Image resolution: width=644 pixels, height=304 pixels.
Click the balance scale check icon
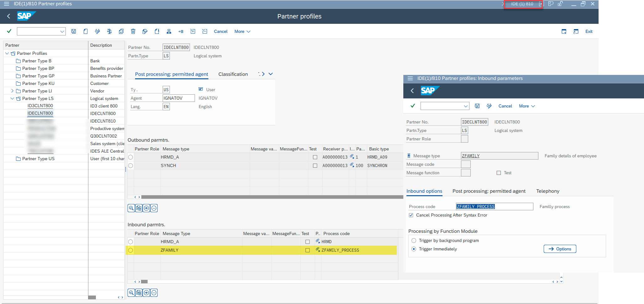(x=109, y=31)
